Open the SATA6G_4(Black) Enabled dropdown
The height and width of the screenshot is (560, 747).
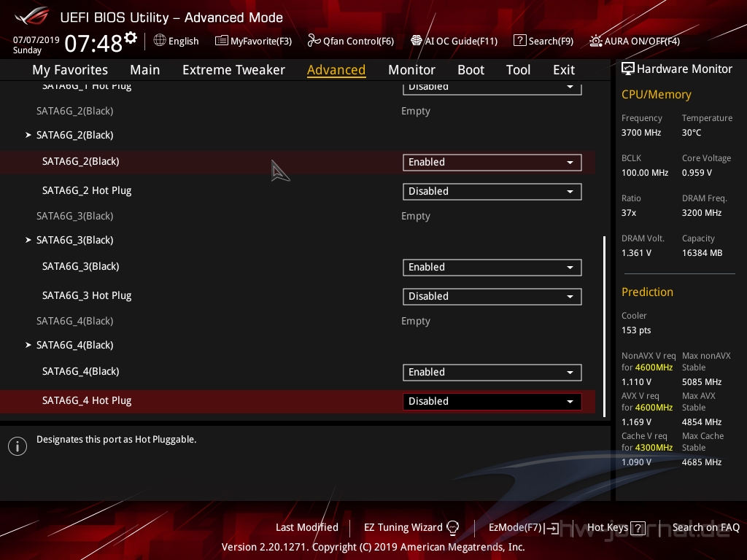[x=492, y=373]
